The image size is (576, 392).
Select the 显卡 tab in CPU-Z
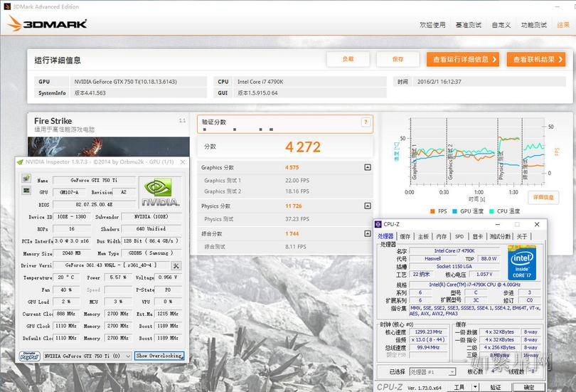click(478, 236)
